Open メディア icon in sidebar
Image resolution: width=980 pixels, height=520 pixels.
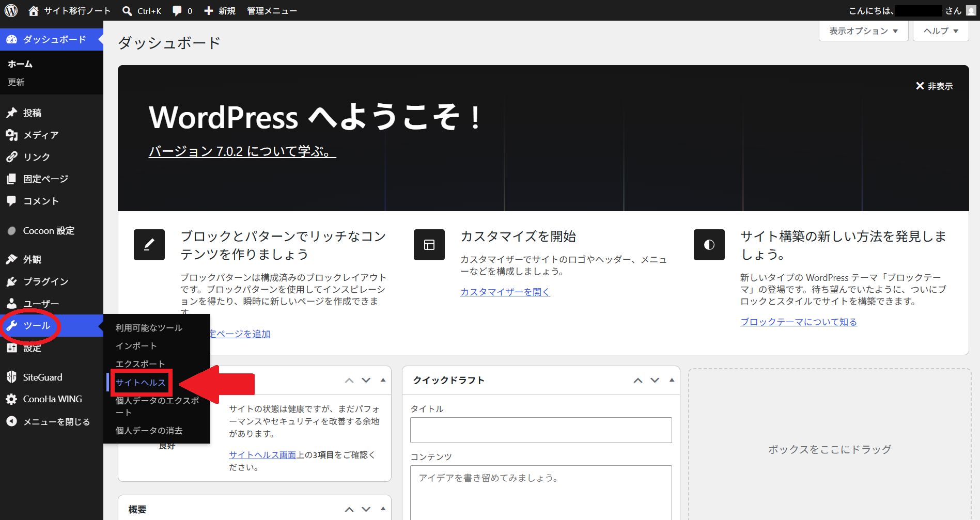11,135
